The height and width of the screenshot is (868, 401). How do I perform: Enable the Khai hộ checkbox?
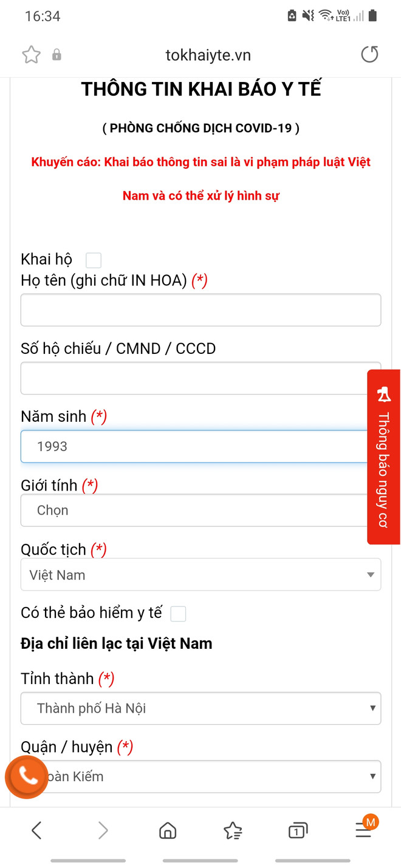pos(94,260)
